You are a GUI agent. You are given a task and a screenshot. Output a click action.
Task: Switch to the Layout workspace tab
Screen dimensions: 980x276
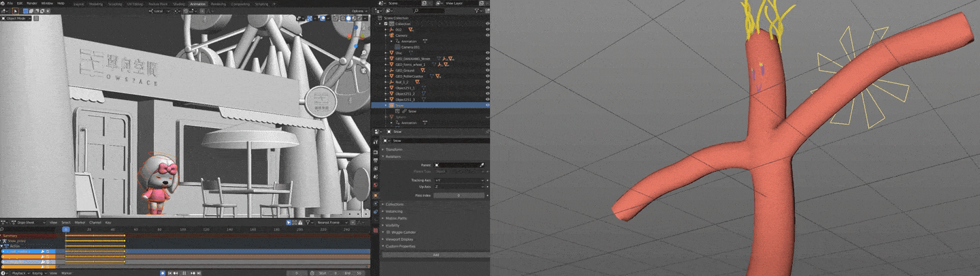(79, 4)
